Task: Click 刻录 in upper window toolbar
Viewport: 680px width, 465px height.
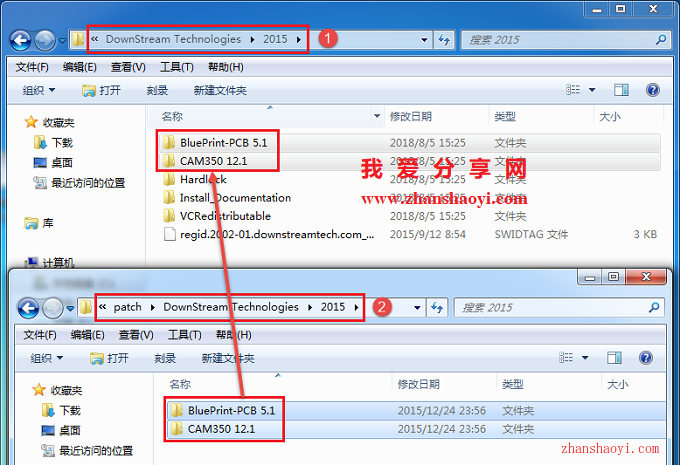Action: pos(157,90)
